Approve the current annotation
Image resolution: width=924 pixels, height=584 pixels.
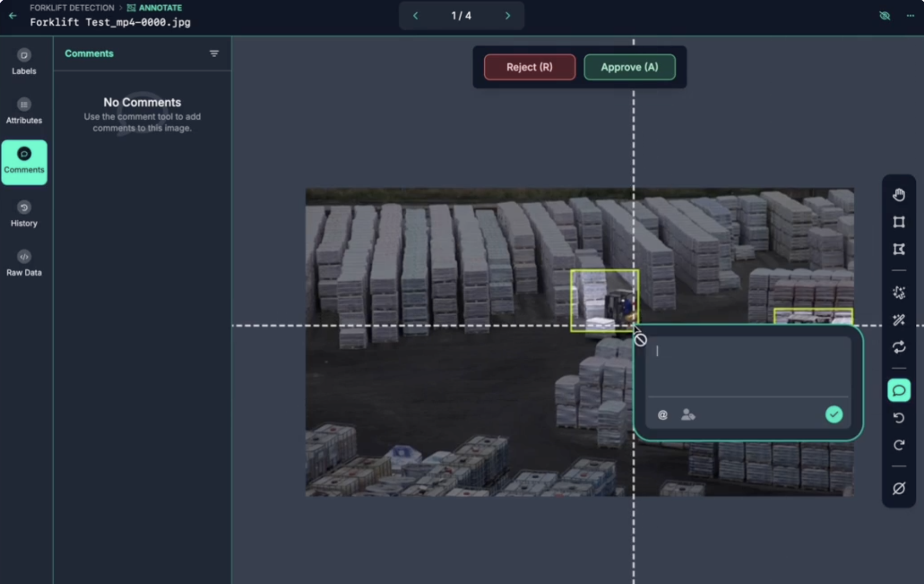(x=629, y=67)
